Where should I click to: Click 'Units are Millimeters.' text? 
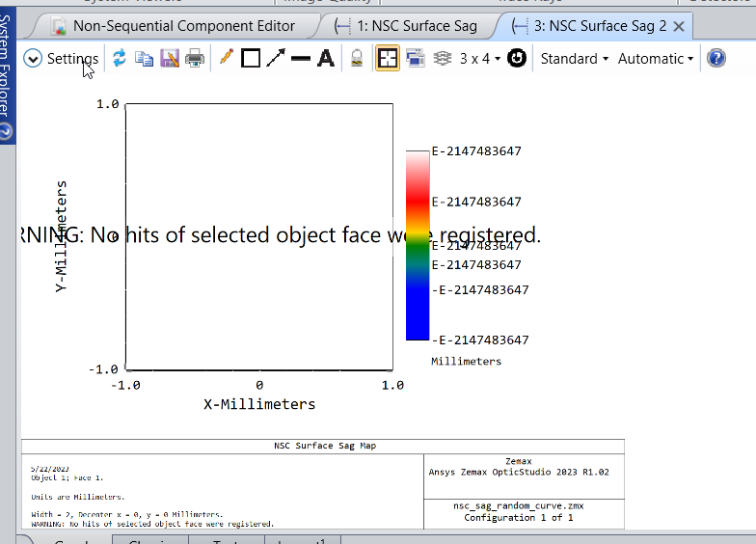pos(77,497)
